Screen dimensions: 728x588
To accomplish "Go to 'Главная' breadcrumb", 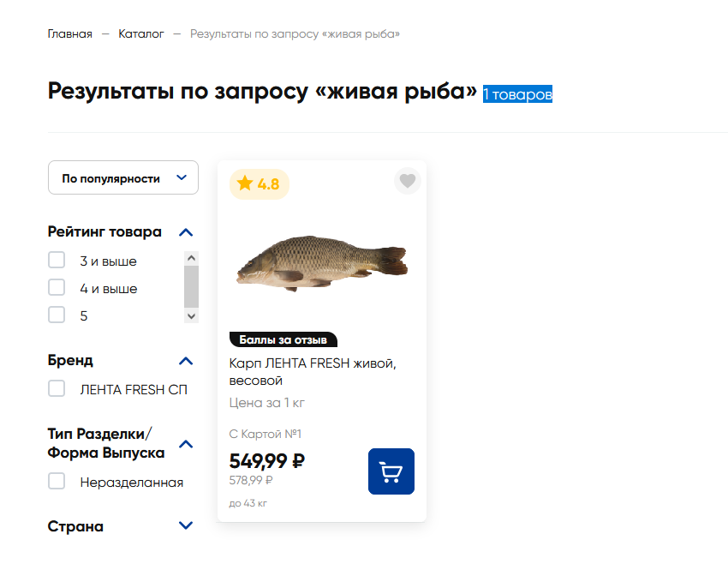I will 69,34.
